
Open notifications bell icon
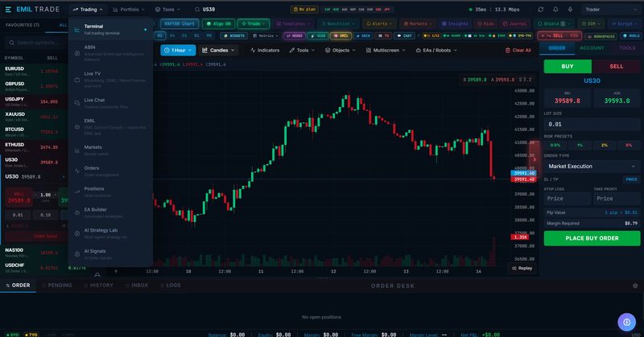pyautogui.click(x=555, y=10)
